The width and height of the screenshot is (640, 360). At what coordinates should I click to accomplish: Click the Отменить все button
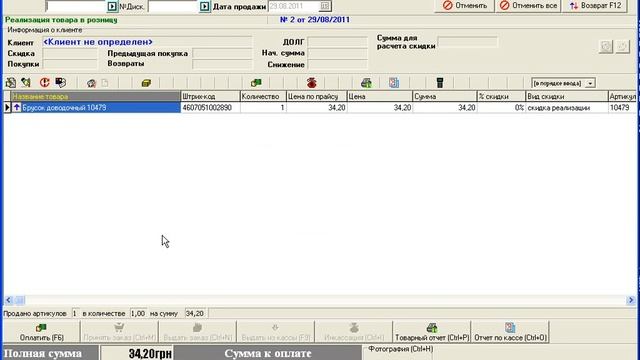coord(528,6)
